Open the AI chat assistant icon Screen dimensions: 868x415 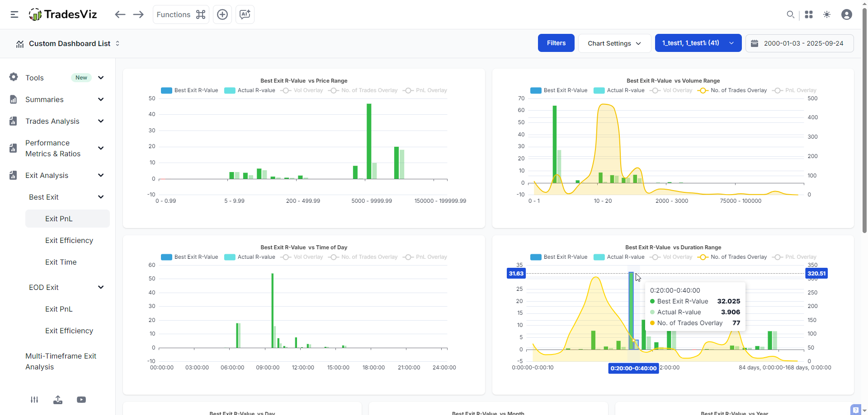[245, 14]
